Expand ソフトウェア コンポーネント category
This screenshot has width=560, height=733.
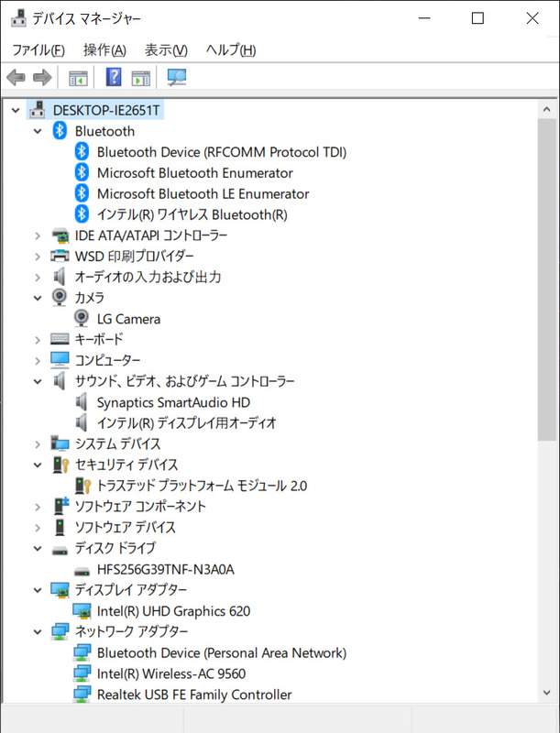click(38, 507)
